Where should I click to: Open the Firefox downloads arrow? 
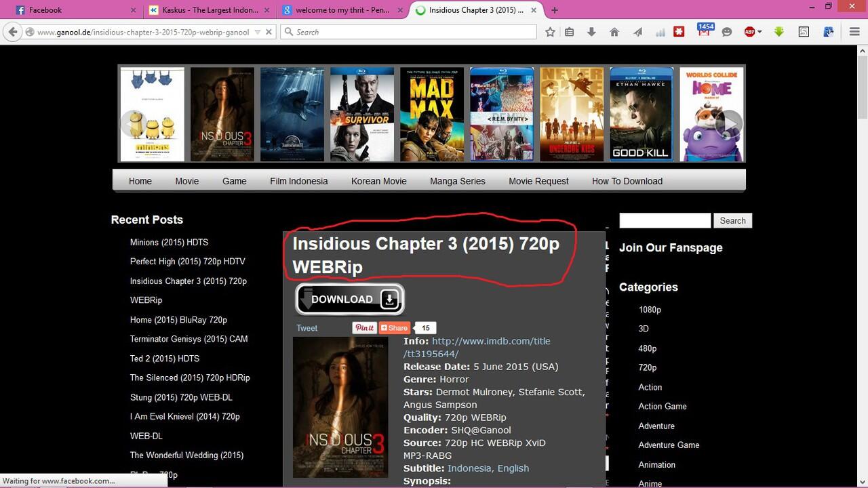tap(591, 32)
